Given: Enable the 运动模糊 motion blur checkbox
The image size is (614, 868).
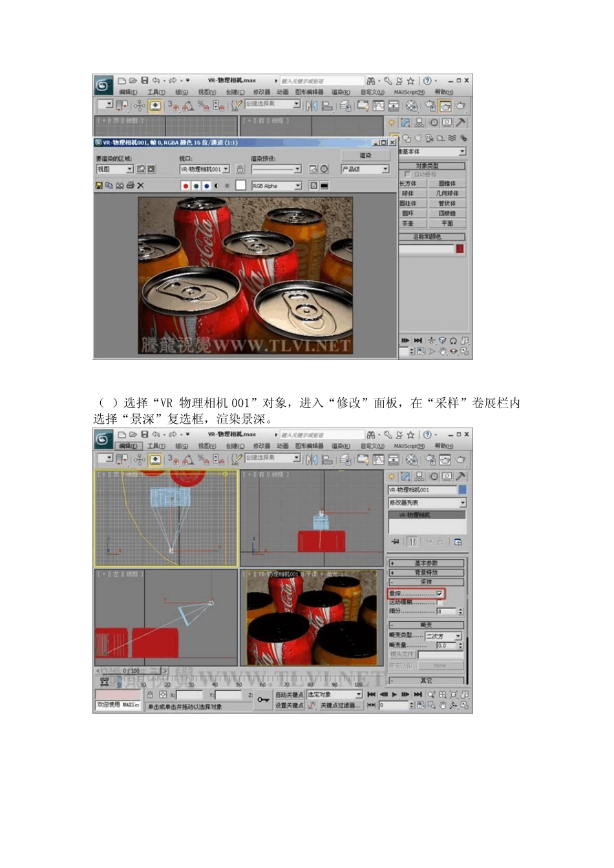Looking at the screenshot, I should [x=439, y=602].
